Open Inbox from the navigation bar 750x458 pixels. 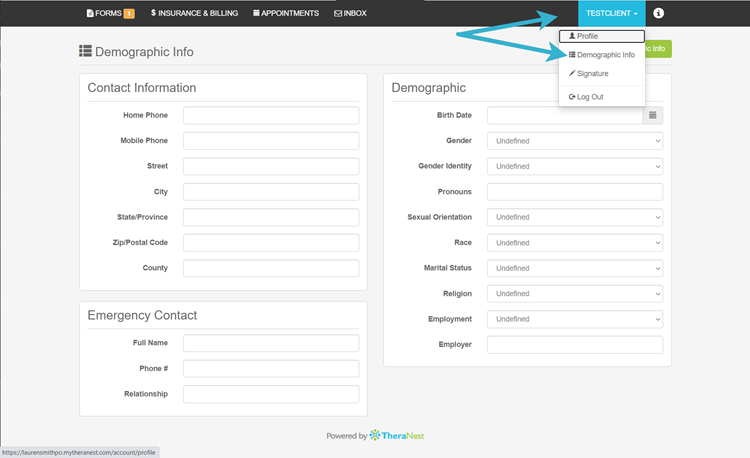(350, 13)
